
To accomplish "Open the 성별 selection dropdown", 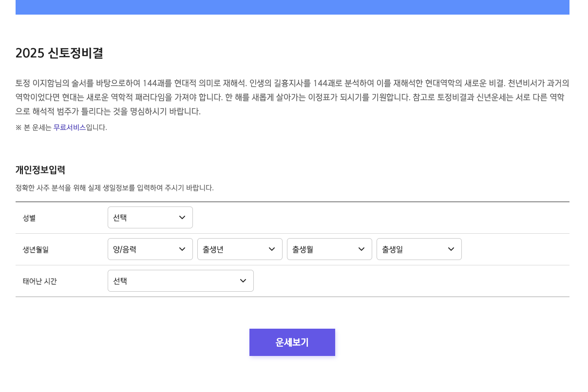I will coord(150,217).
